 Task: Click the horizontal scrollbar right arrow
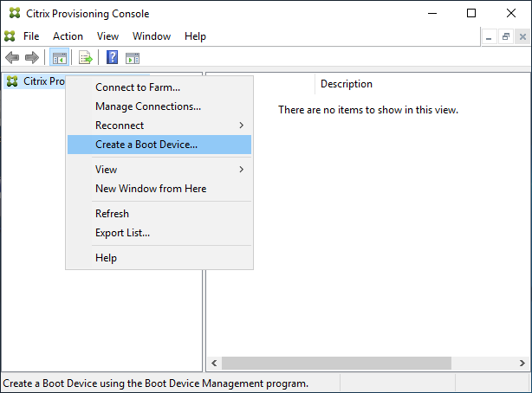pos(522,364)
